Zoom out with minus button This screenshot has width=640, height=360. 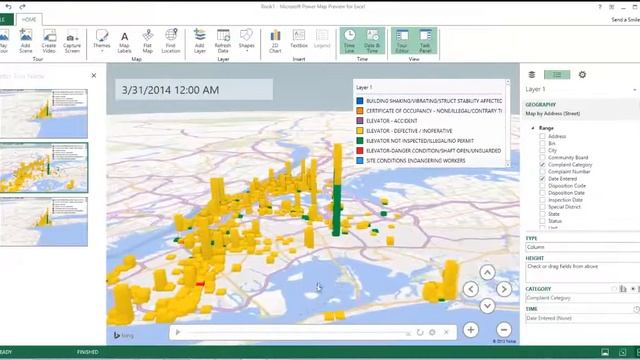click(x=504, y=330)
